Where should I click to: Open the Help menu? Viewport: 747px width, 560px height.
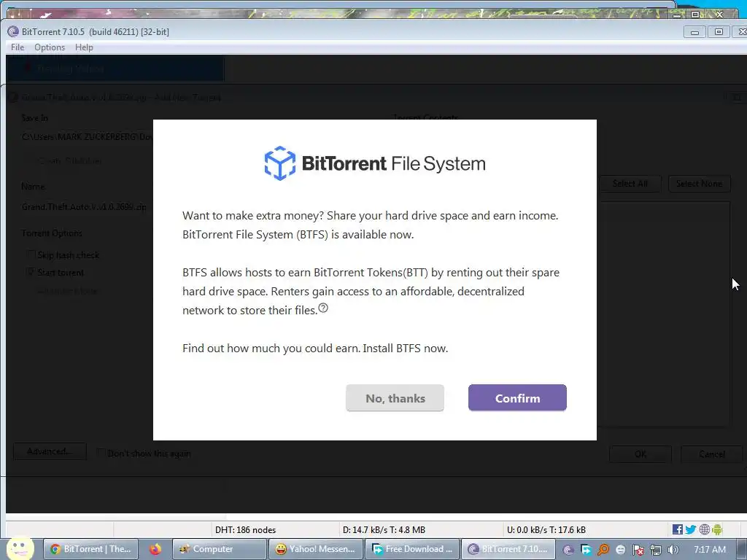84,47
